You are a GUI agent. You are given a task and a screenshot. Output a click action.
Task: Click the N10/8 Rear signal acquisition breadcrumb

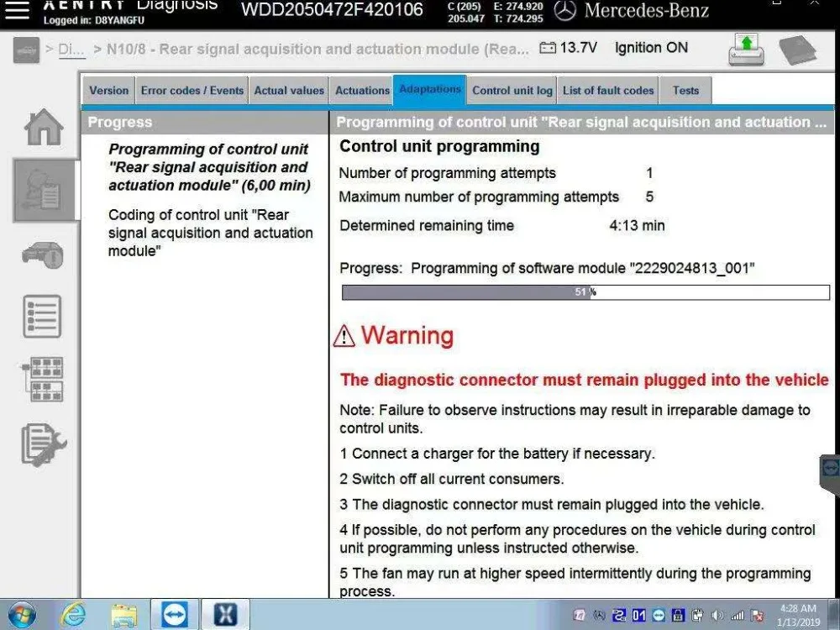point(318,49)
